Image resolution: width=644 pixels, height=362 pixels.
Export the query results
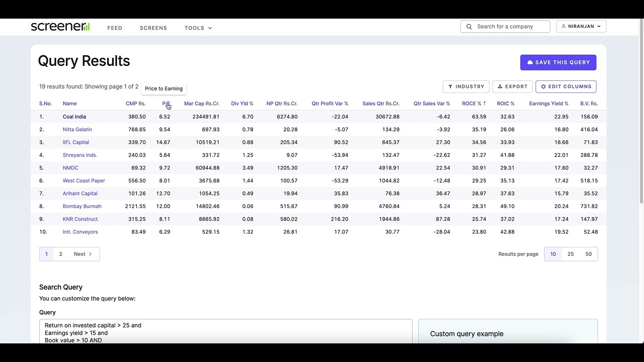coord(512,86)
